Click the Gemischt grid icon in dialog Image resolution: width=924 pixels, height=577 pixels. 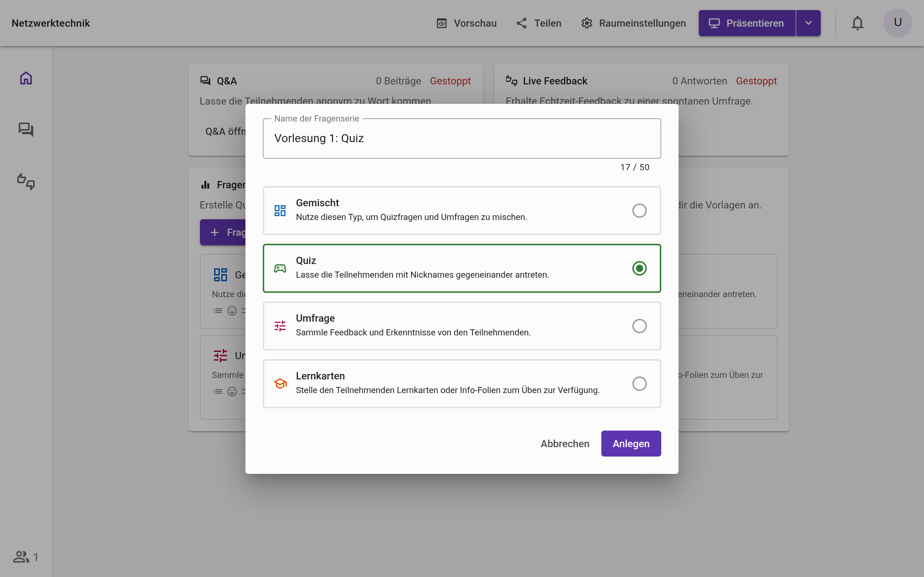pos(280,210)
